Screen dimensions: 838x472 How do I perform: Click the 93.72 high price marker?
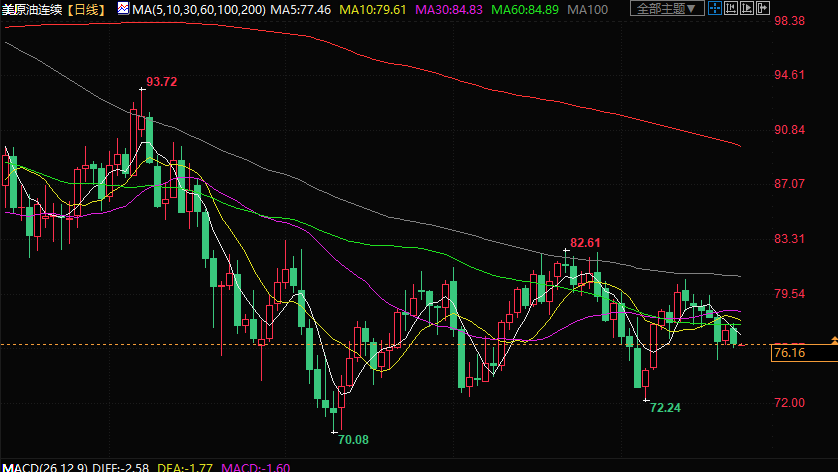[161, 82]
